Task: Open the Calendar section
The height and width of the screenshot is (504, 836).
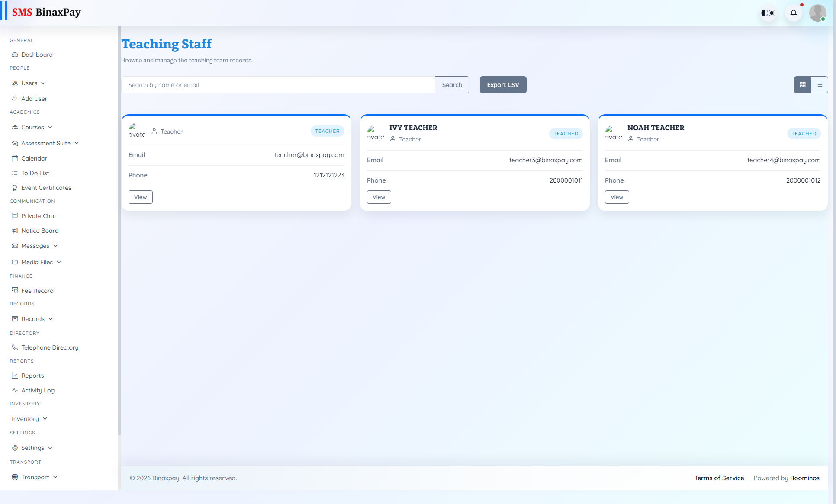Action: [34, 158]
